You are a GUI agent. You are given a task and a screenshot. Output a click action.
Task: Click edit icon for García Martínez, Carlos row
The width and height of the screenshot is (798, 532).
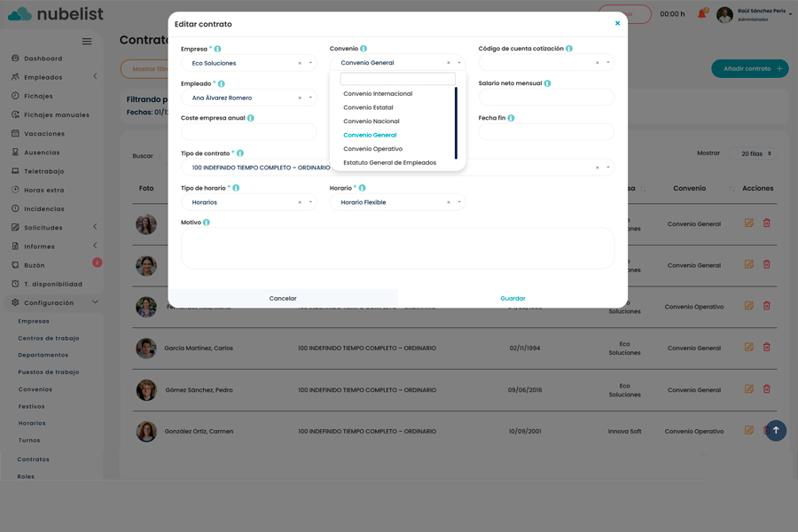pyautogui.click(x=749, y=347)
